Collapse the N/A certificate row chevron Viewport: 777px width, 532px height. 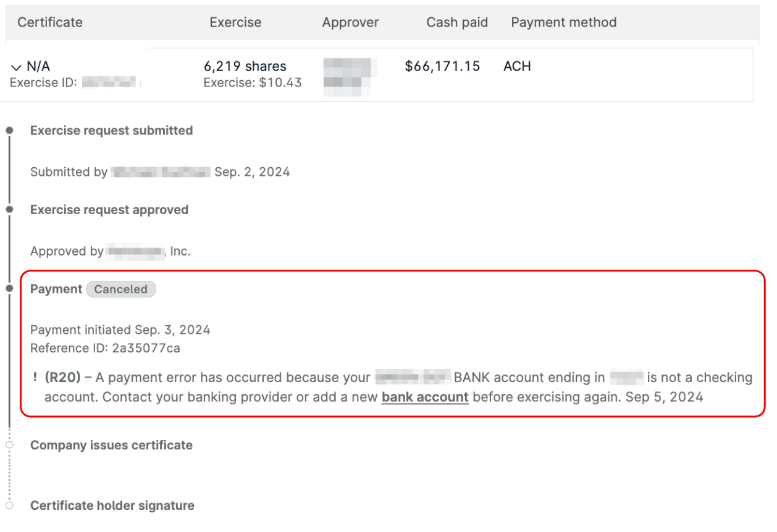16,67
